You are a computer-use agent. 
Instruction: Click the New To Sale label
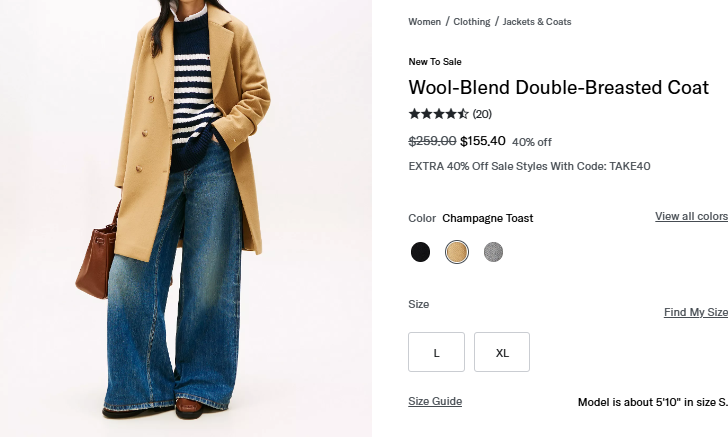(435, 62)
